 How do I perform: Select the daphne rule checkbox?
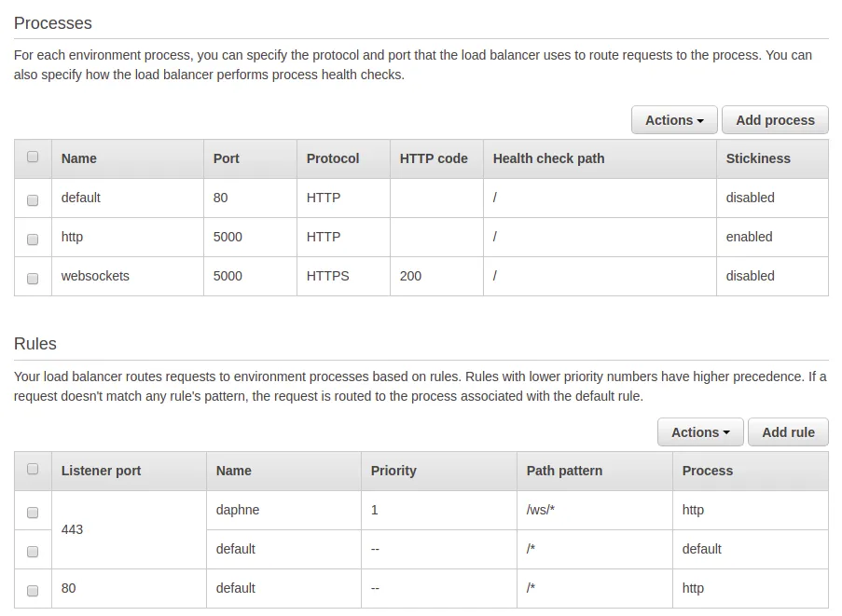click(33, 512)
